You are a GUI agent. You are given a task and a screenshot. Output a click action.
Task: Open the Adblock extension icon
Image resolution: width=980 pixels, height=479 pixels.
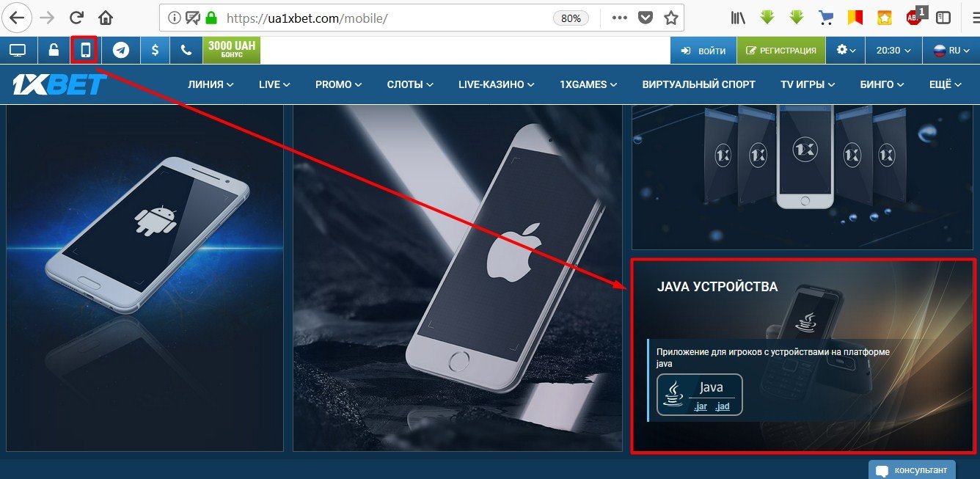(914, 18)
